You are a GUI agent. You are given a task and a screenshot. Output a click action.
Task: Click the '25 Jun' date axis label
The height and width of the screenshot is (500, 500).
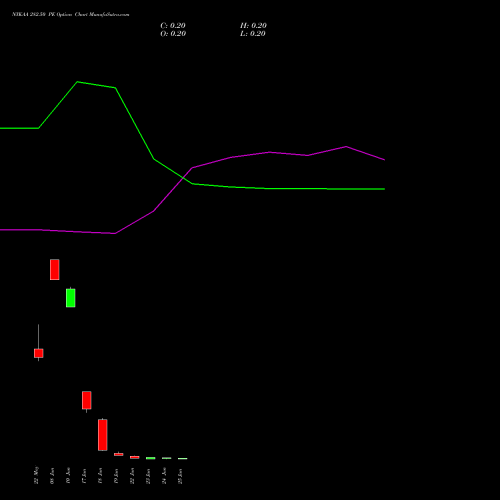point(180,476)
